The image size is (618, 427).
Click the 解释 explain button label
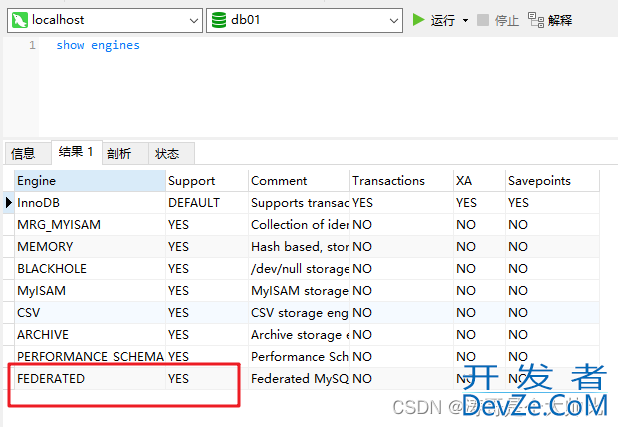[x=560, y=20]
